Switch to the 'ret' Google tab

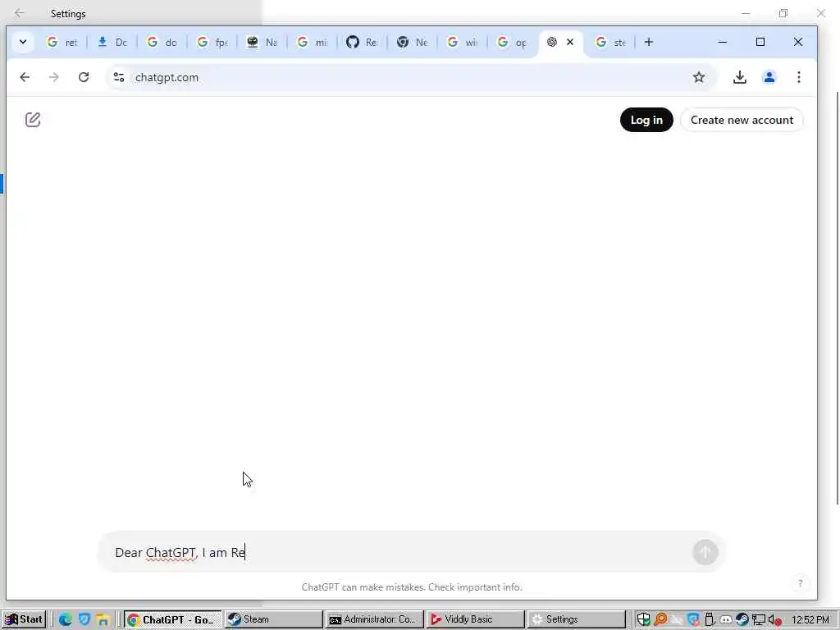pyautogui.click(x=62, y=42)
